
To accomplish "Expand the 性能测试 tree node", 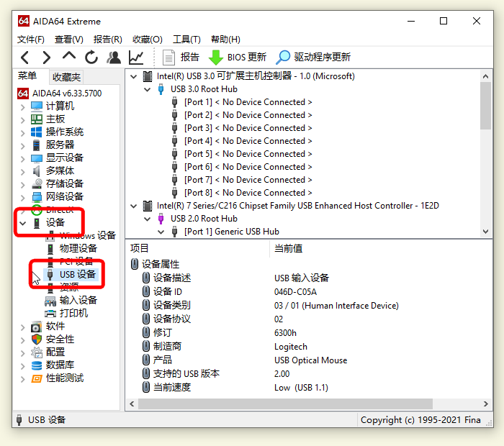I will (22, 379).
